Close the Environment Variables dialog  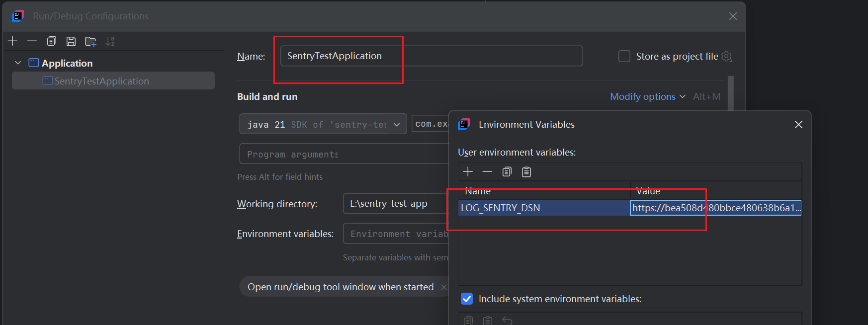pos(798,125)
